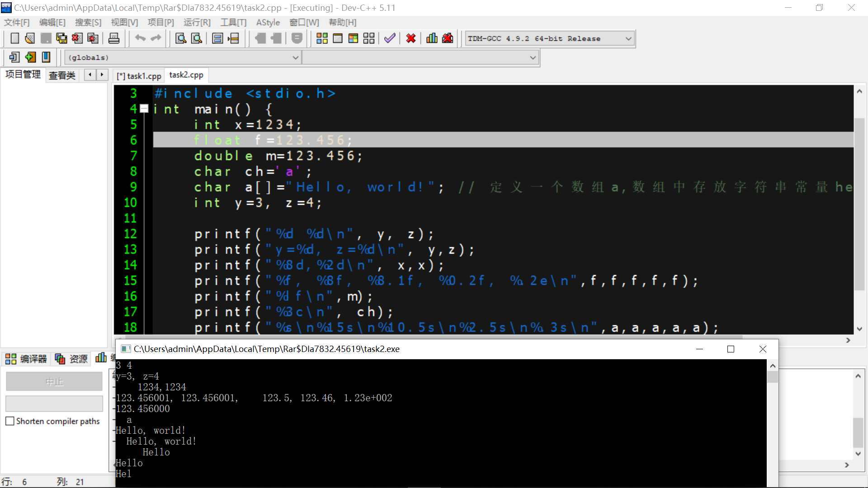868x488 pixels.
Task: Click the New file toolbar icon
Action: tap(15, 38)
